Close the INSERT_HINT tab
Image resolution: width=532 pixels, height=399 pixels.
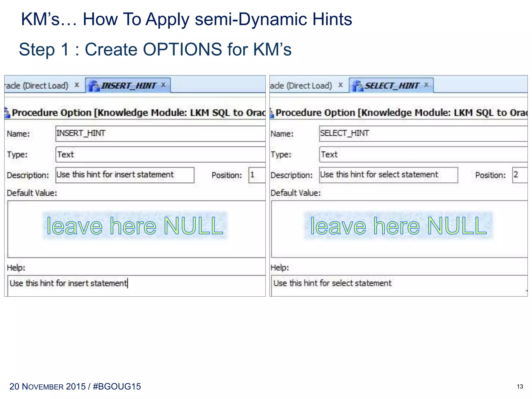click(163, 85)
